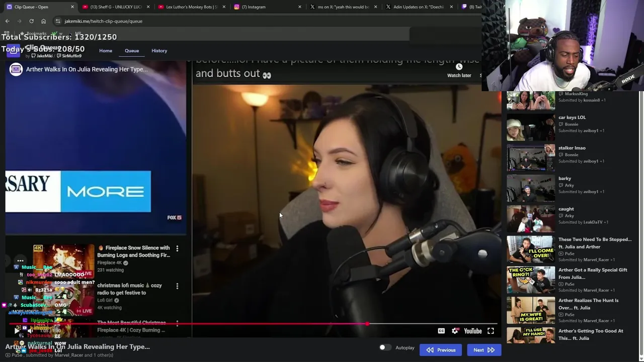Open Fireplace Snow Silence suggested video title
Image resolution: width=644 pixels, height=362 pixels.
(x=133, y=251)
